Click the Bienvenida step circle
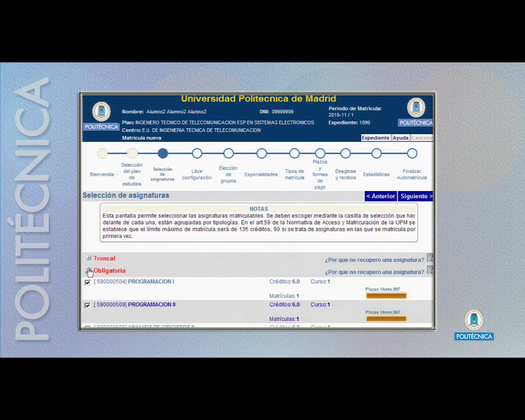 [x=102, y=153]
